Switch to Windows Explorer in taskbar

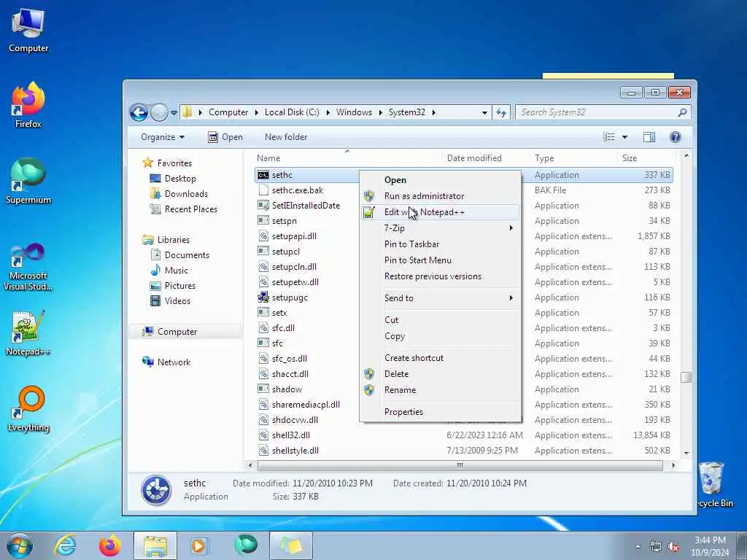[155, 545]
